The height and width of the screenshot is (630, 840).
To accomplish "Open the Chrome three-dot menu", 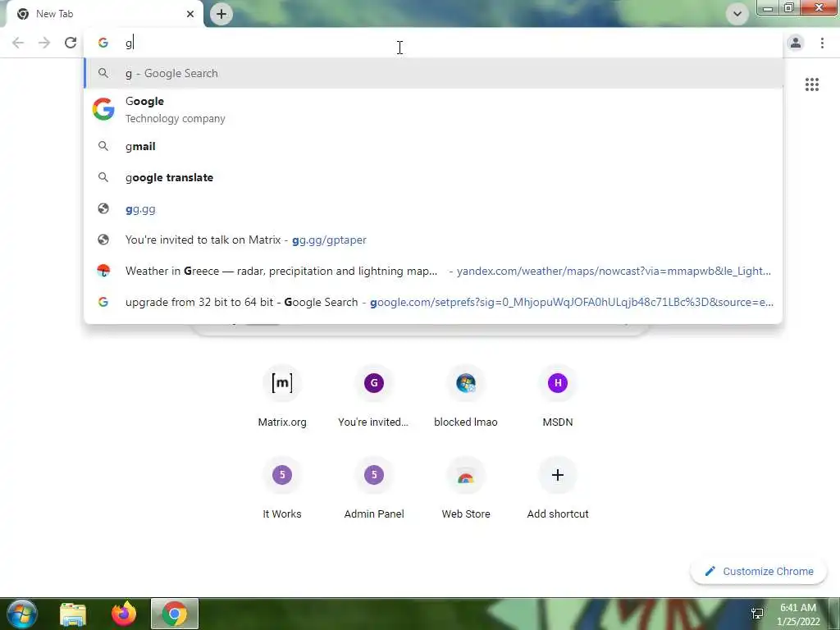I will [822, 43].
